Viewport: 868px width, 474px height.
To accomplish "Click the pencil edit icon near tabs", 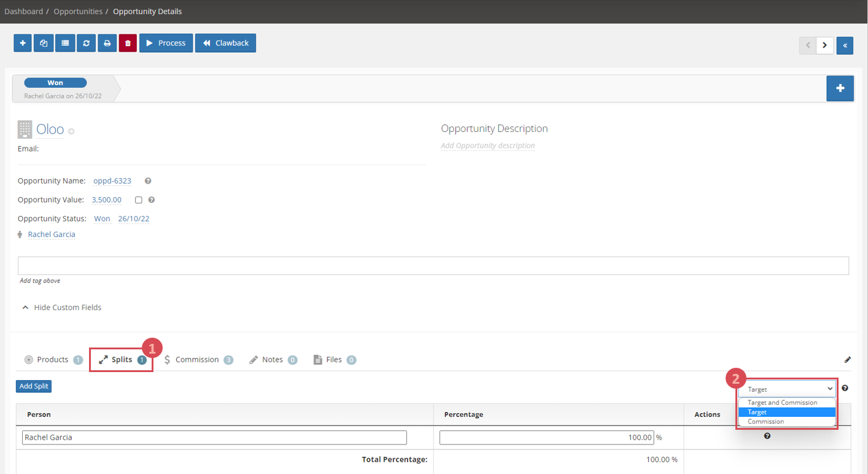I will pyautogui.click(x=847, y=360).
